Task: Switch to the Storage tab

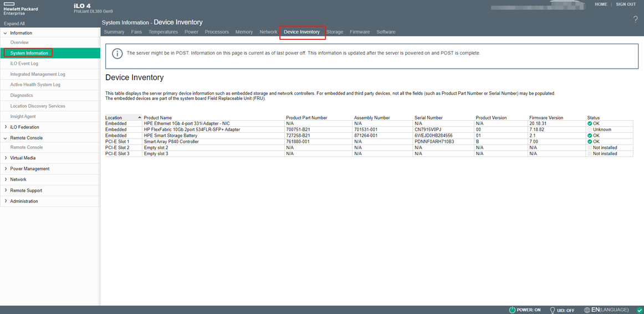Action: point(335,32)
